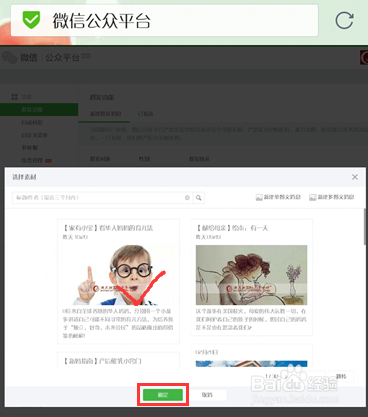Click the dialog's vertical scrollbar
The width and height of the screenshot is (368, 417).
click(365, 227)
